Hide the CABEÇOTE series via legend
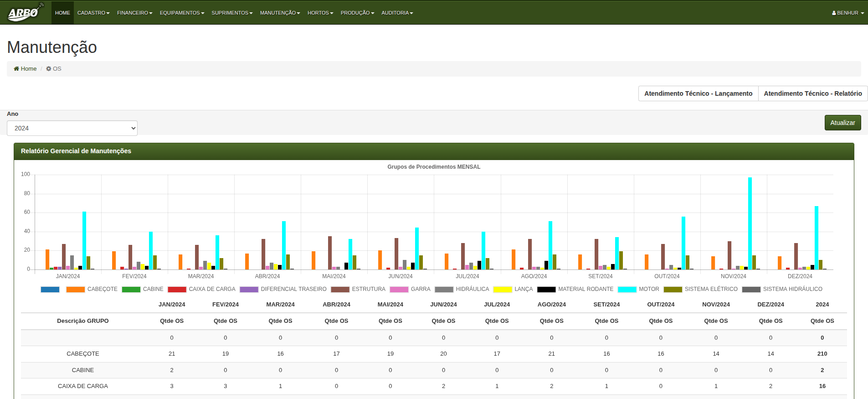Viewport: 868px width, 399px height. click(x=102, y=289)
